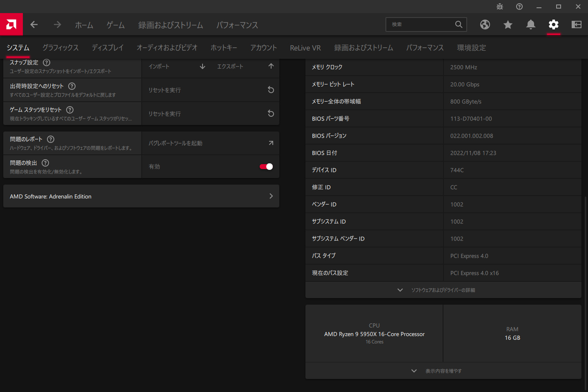The width and height of the screenshot is (588, 392).
Task: Expand ソフトウェアおよびドライバーの詳細 section
Action: click(443, 290)
